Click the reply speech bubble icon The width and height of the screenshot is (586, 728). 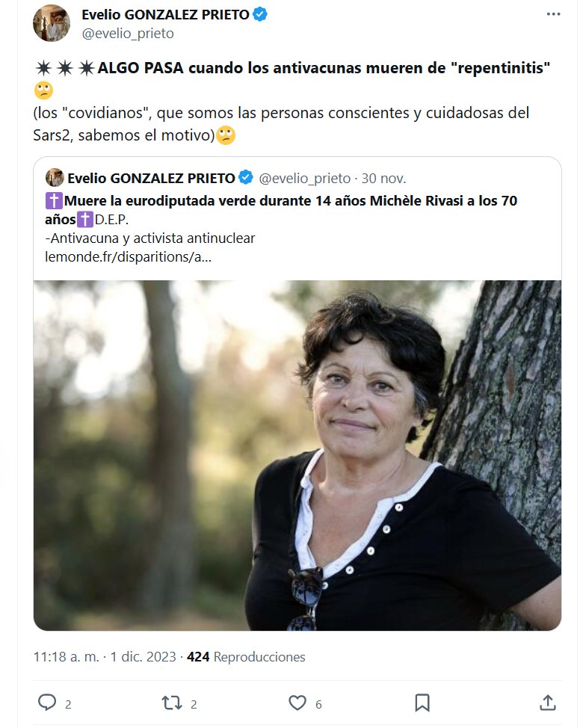point(47,703)
